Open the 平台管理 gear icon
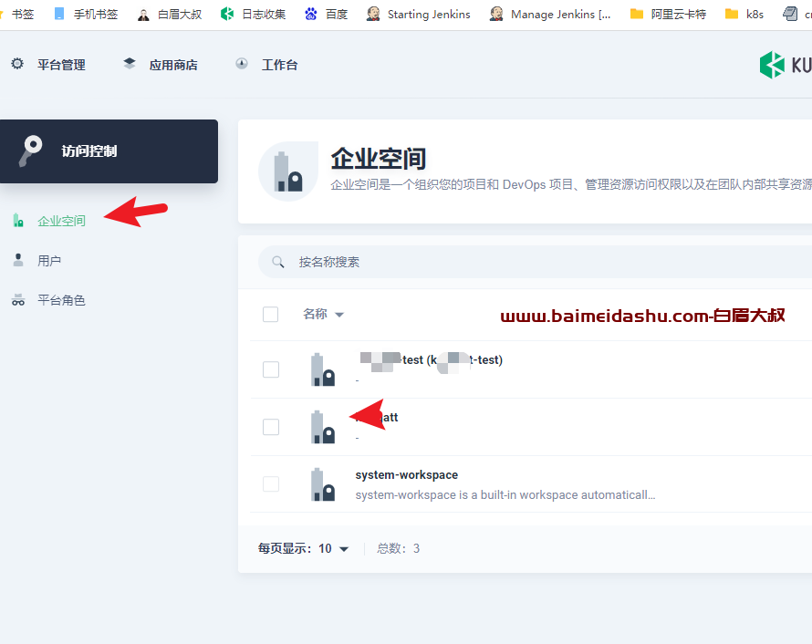The image size is (812, 644). (17, 64)
